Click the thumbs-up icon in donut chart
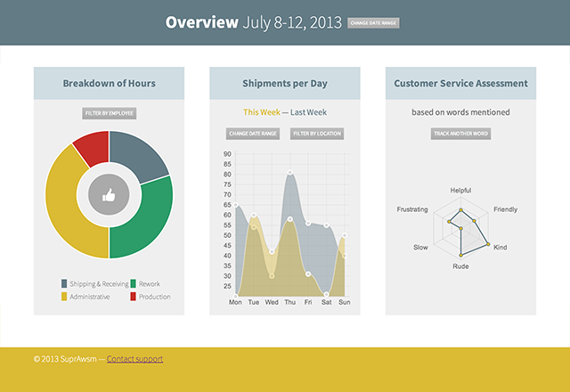The height and width of the screenshot is (392, 570). click(x=109, y=195)
